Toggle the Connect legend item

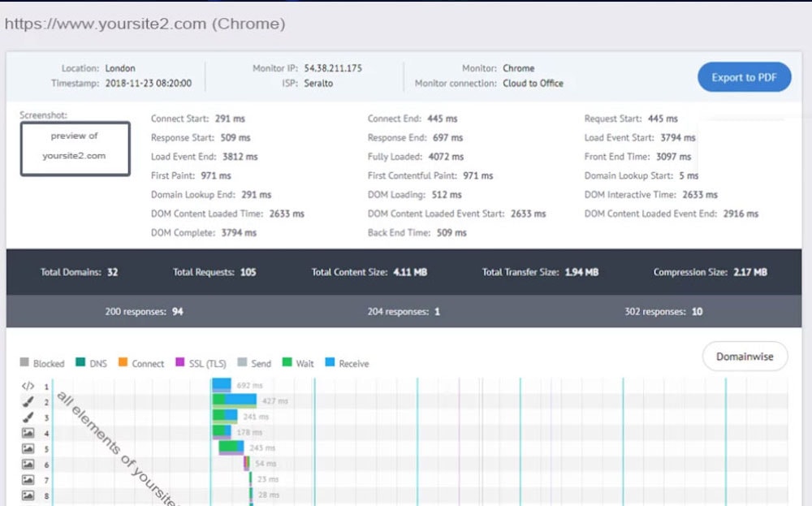(140, 363)
